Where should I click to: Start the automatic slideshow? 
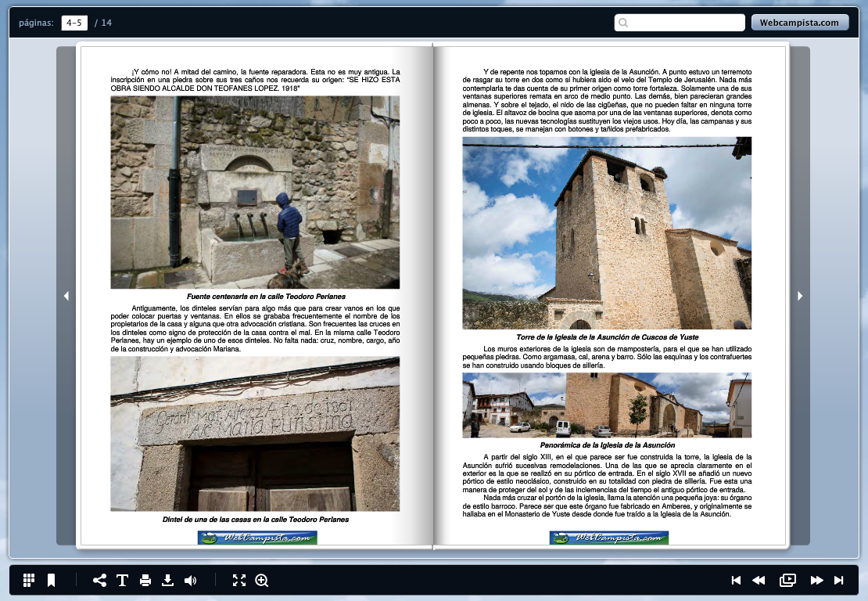(787, 580)
